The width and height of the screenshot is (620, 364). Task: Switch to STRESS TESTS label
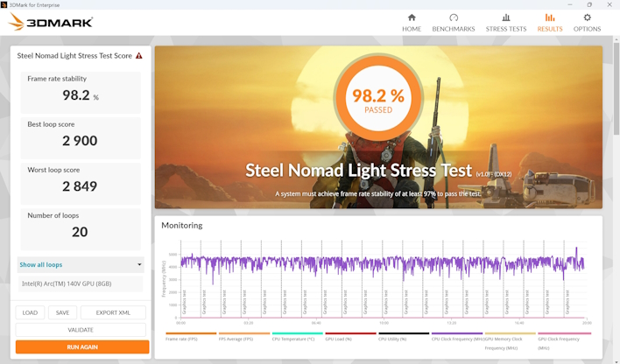coord(506,29)
